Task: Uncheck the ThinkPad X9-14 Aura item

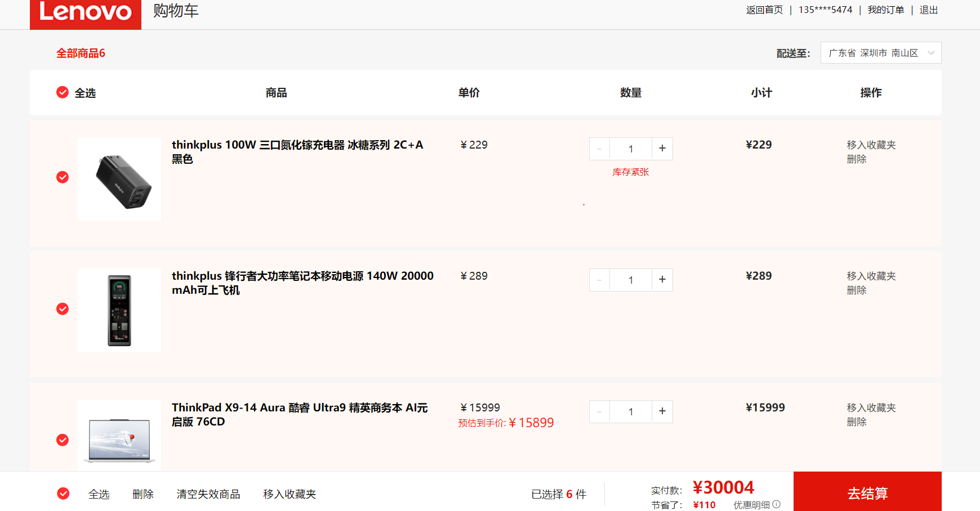Action: coord(63,440)
